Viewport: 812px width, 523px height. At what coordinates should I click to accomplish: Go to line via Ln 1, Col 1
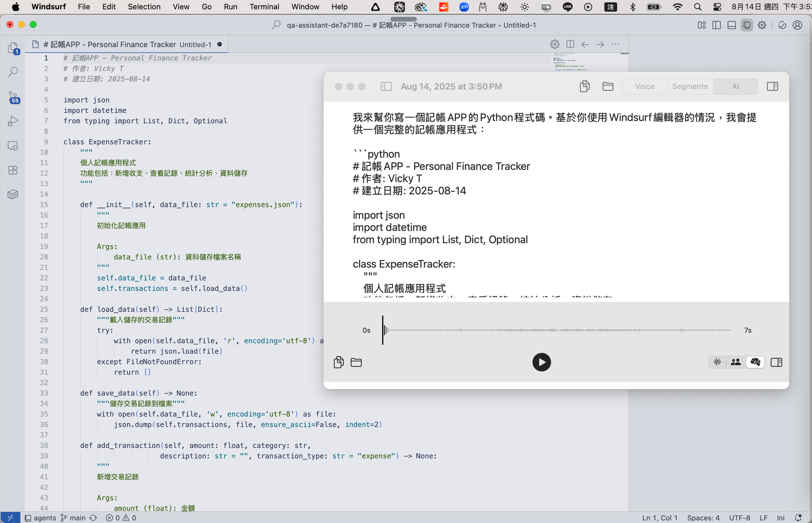pos(660,518)
